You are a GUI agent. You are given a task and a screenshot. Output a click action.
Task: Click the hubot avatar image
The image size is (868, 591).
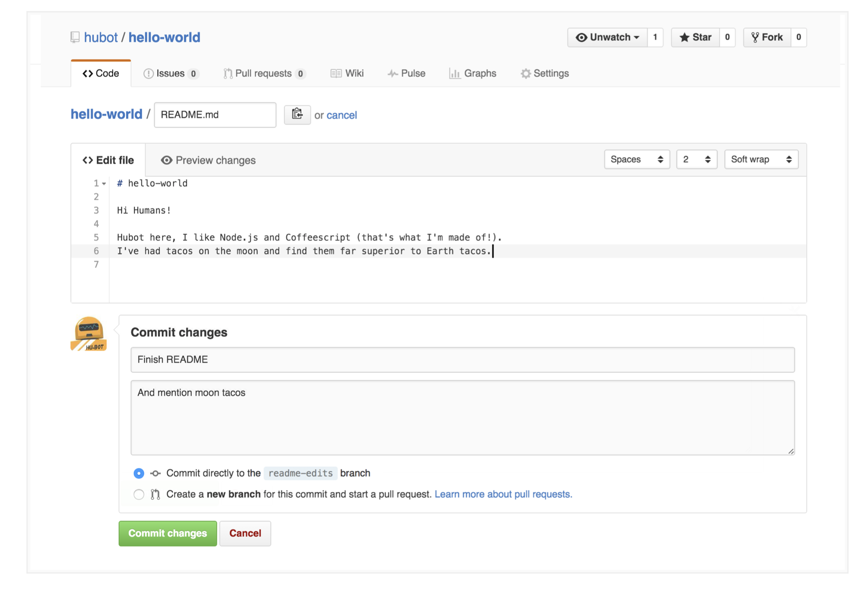tap(89, 334)
